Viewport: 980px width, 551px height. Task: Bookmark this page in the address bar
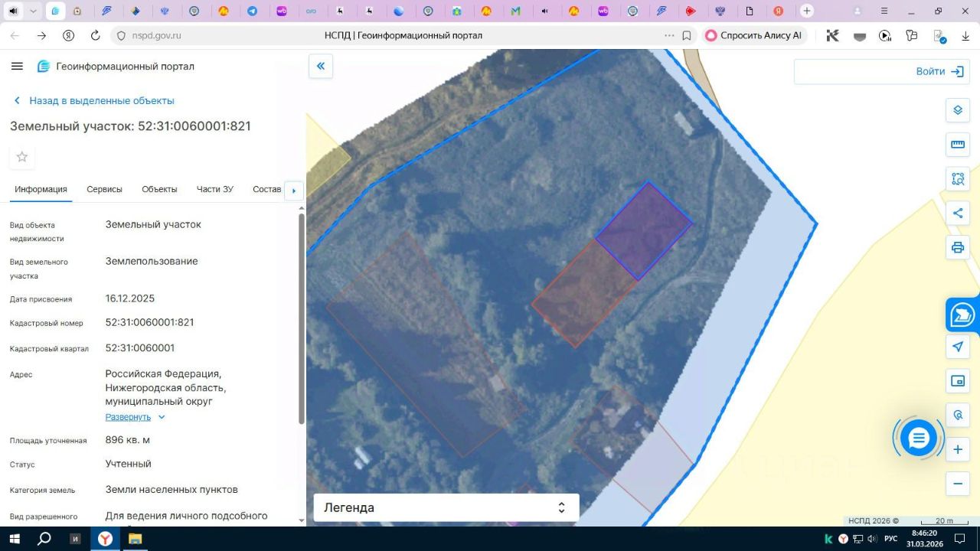687,35
